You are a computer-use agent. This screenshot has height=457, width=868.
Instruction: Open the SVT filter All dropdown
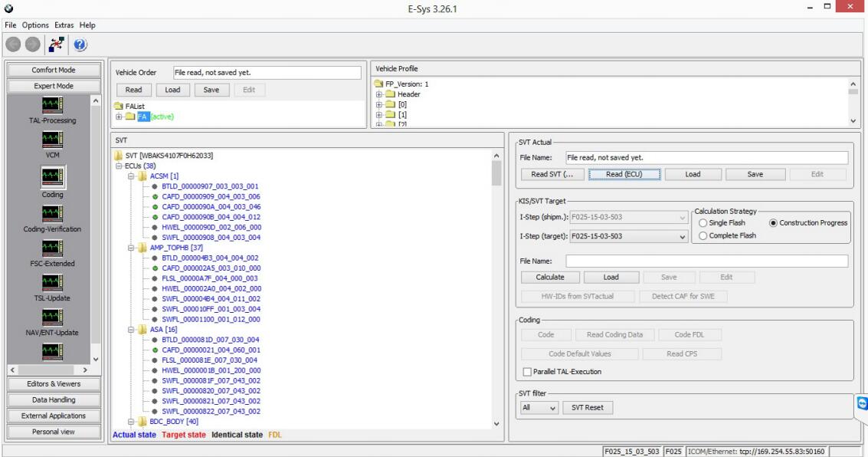pyautogui.click(x=539, y=408)
